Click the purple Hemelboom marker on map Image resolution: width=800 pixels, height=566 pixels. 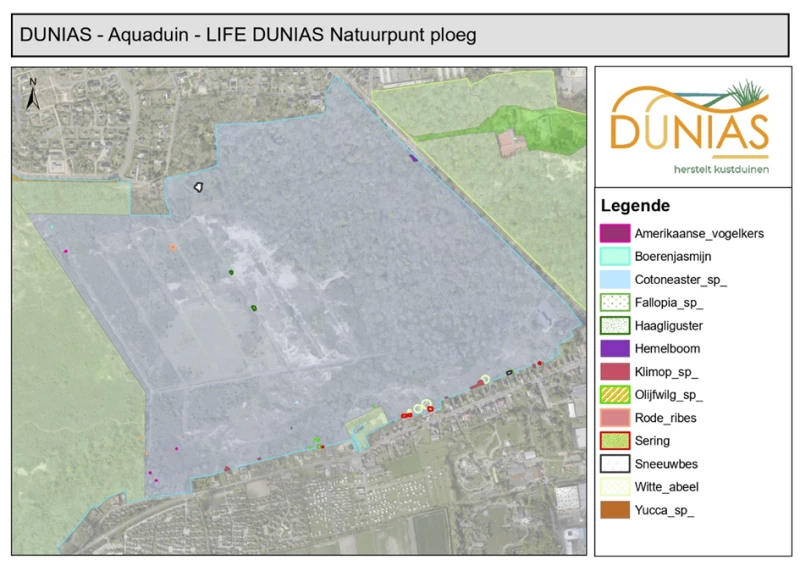(413, 158)
